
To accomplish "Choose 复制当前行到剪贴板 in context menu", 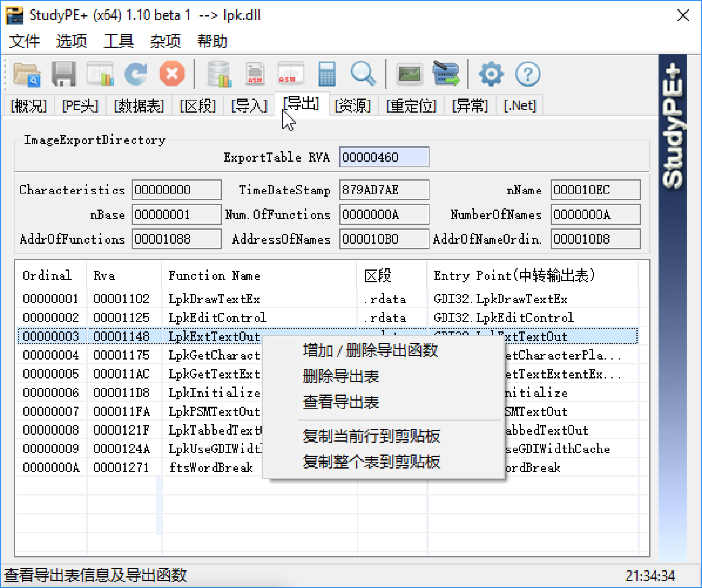I will coord(383,436).
